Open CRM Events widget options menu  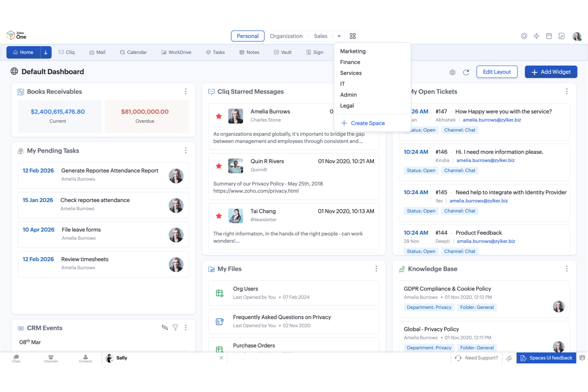tap(186, 328)
